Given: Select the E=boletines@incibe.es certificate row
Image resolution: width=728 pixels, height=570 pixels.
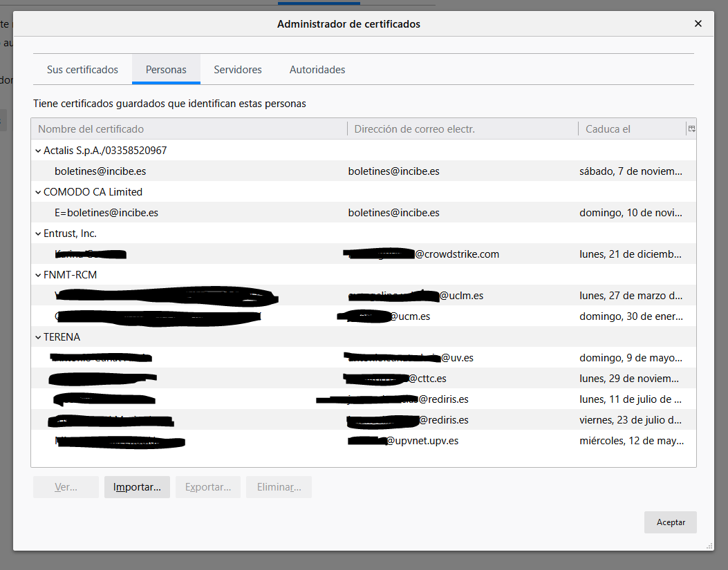Looking at the screenshot, I should [x=106, y=213].
